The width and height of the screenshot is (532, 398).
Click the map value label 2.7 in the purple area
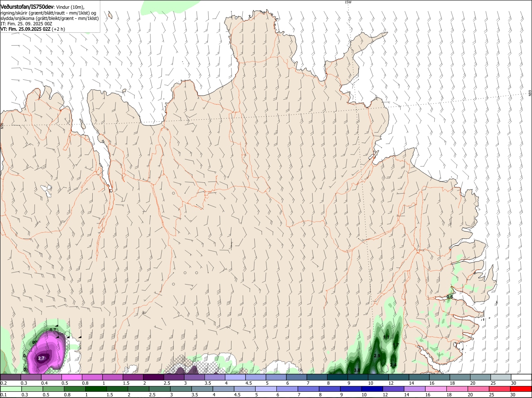click(41, 358)
